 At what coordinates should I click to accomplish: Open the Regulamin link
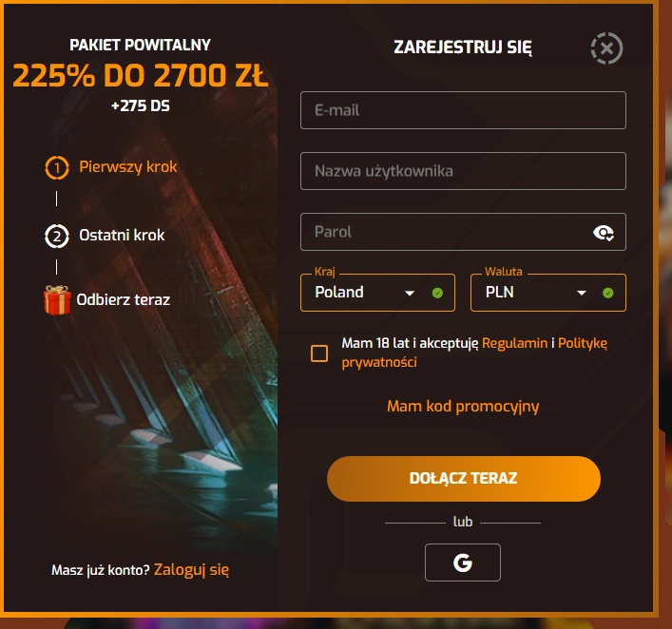(x=515, y=343)
